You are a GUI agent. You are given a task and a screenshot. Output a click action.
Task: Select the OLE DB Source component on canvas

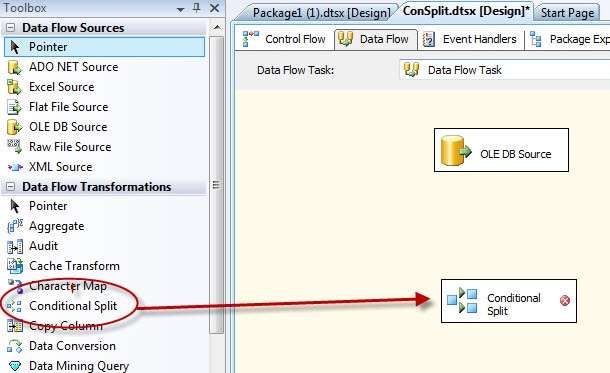point(501,150)
